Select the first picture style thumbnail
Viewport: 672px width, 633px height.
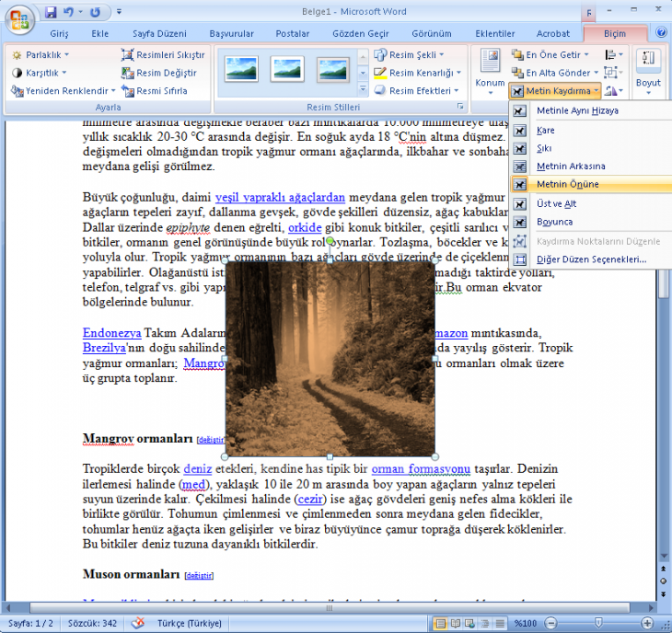[241, 68]
